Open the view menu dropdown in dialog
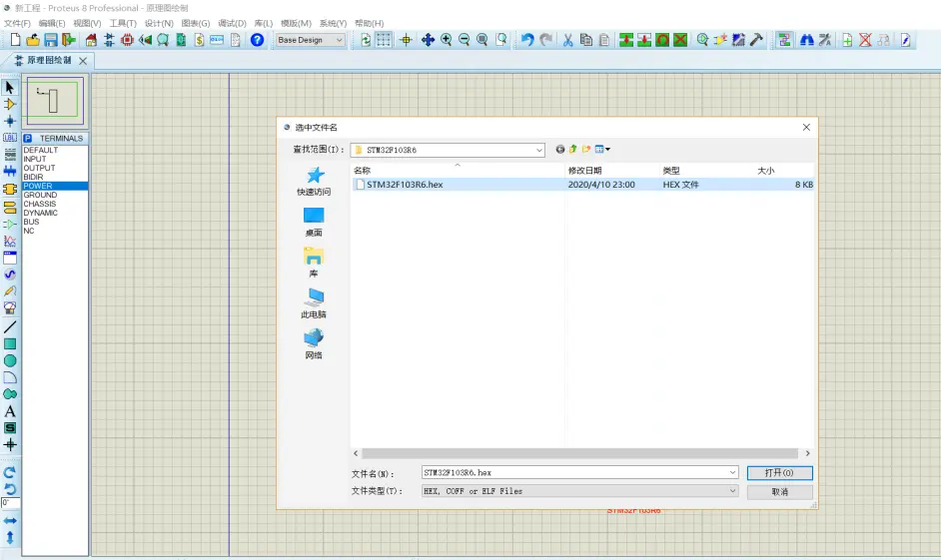This screenshot has height=560, width=941. click(602, 150)
